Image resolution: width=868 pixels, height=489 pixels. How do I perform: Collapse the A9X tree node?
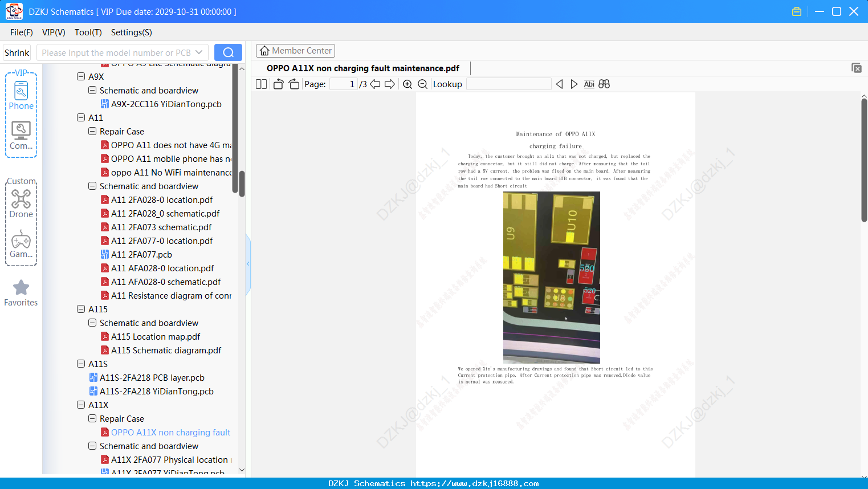(x=81, y=76)
